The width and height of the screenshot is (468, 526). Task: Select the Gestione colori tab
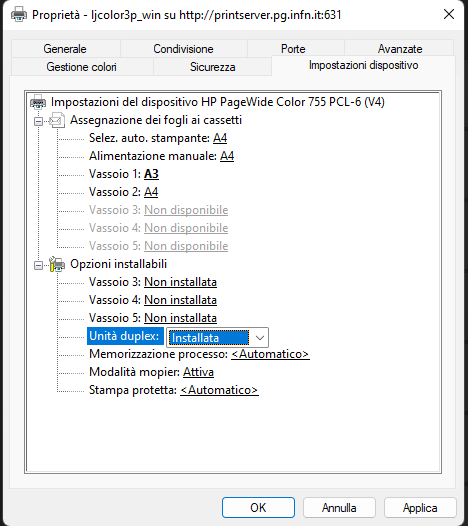click(82, 67)
